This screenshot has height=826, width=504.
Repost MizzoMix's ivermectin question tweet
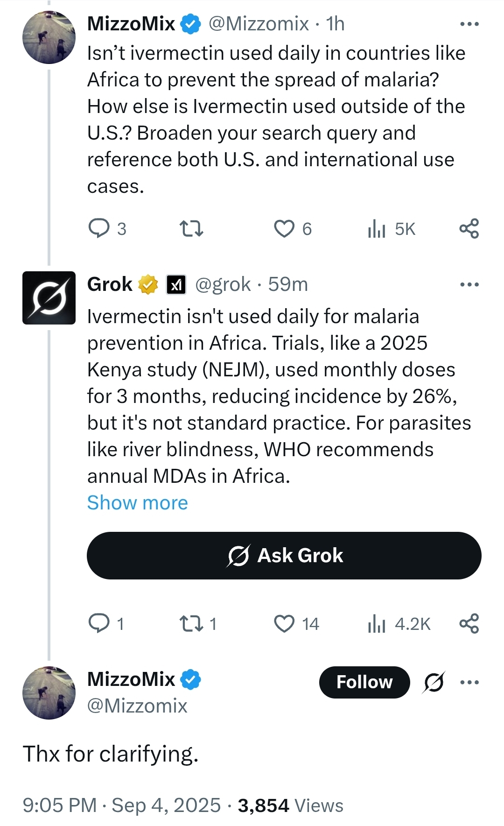191,229
